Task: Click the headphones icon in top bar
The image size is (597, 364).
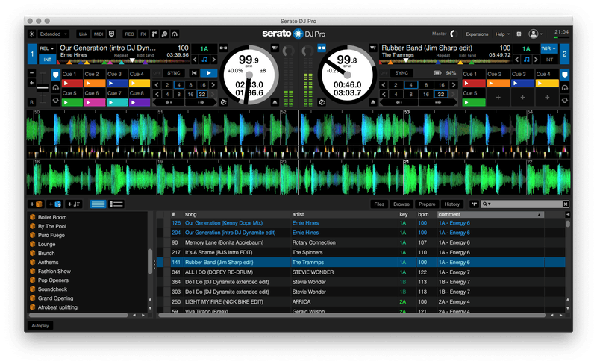Action: tap(175, 34)
